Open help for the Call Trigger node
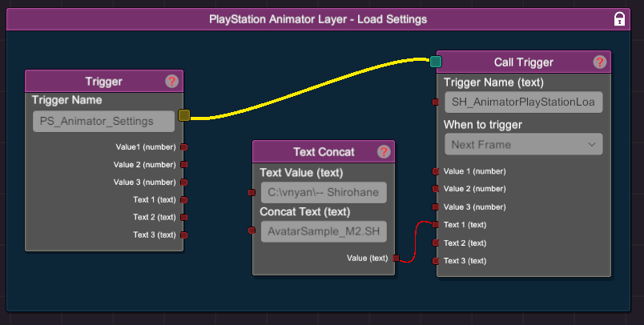The width and height of the screenshot is (644, 325). [600, 62]
